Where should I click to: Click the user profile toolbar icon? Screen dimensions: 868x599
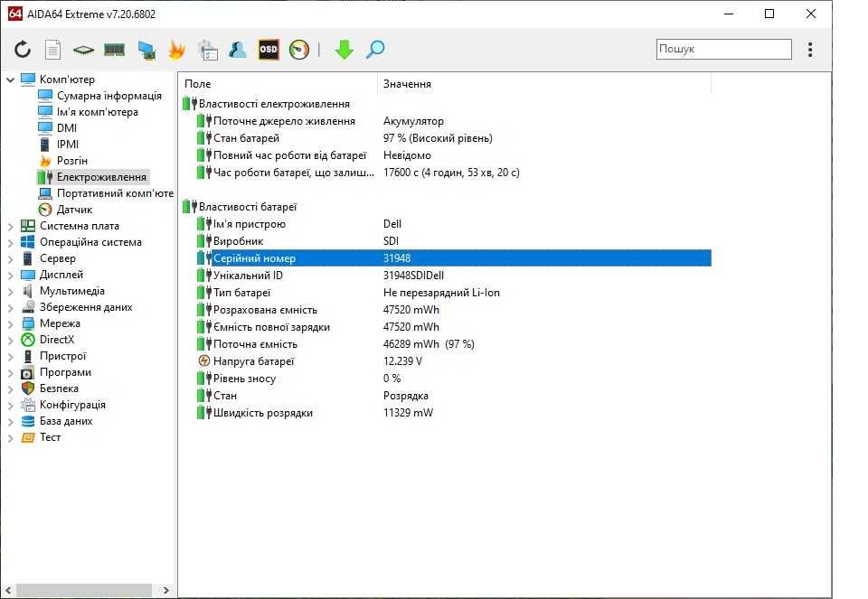tap(238, 50)
